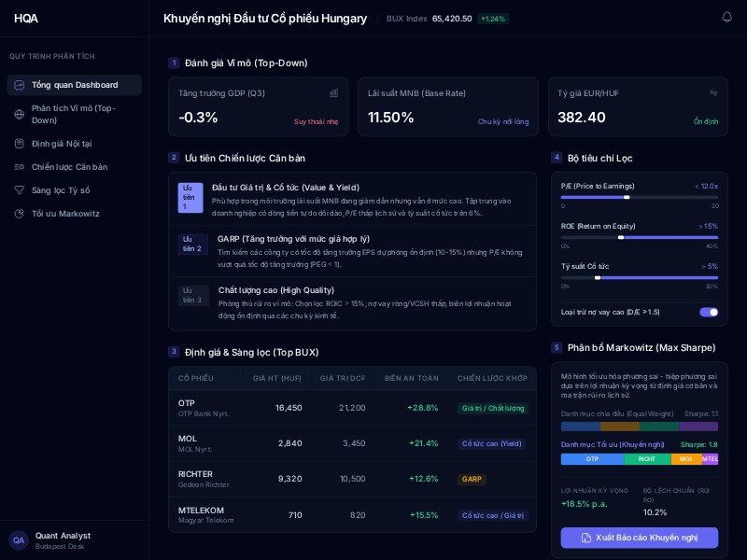This screenshot has width=747, height=560.
Task: Select the OTP Bank stock row
Action: click(x=352, y=408)
